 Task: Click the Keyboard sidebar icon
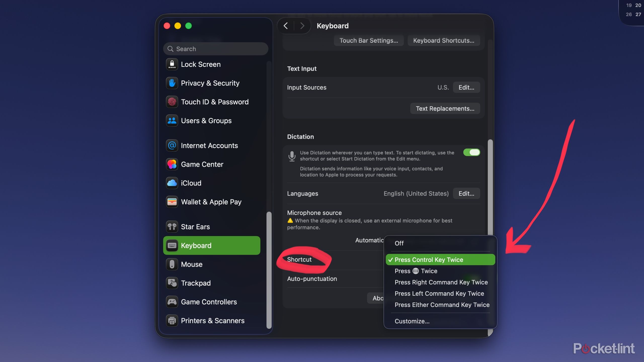click(x=172, y=246)
